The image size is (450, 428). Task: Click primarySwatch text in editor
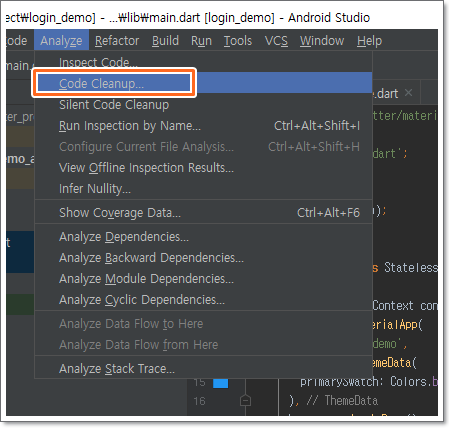(339, 382)
